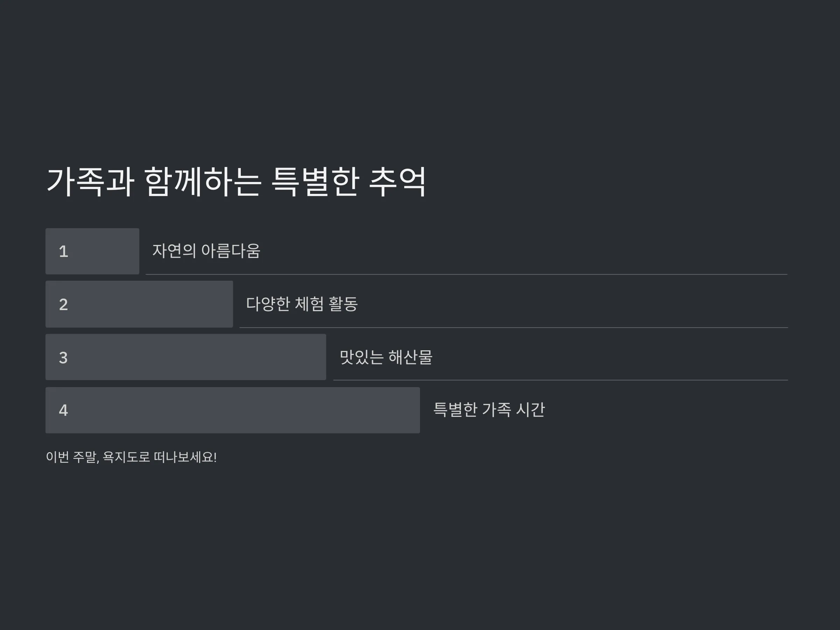Click the footer text 이번 주말, 욕지도로 떠나보세요!
Screen dimensions: 840x630
[x=131, y=457]
